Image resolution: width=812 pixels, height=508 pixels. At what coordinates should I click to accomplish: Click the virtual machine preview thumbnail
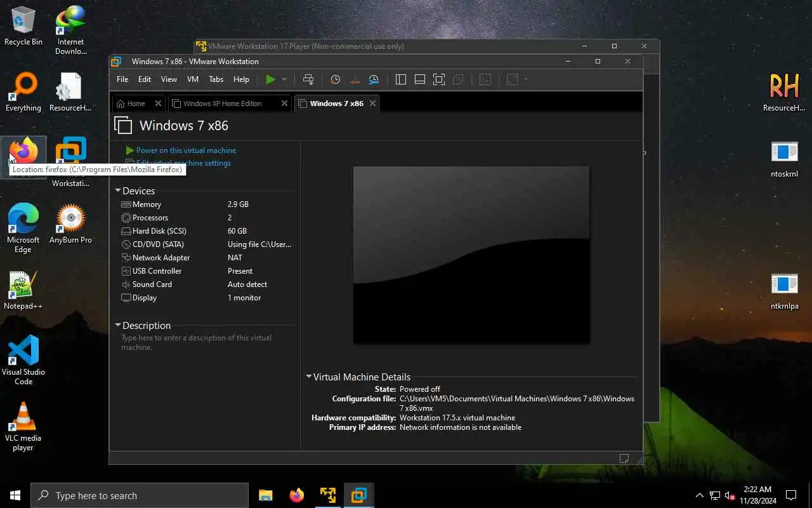click(x=471, y=255)
